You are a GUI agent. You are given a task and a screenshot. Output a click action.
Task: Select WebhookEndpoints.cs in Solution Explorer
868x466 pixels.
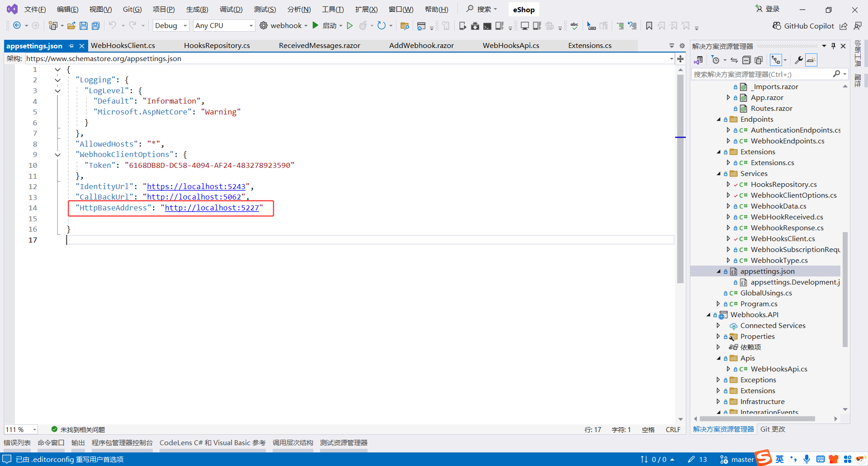tap(788, 141)
